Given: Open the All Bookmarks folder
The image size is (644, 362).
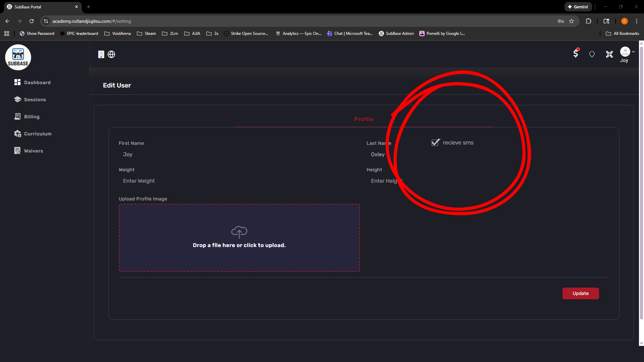Looking at the screenshot, I should (x=623, y=34).
